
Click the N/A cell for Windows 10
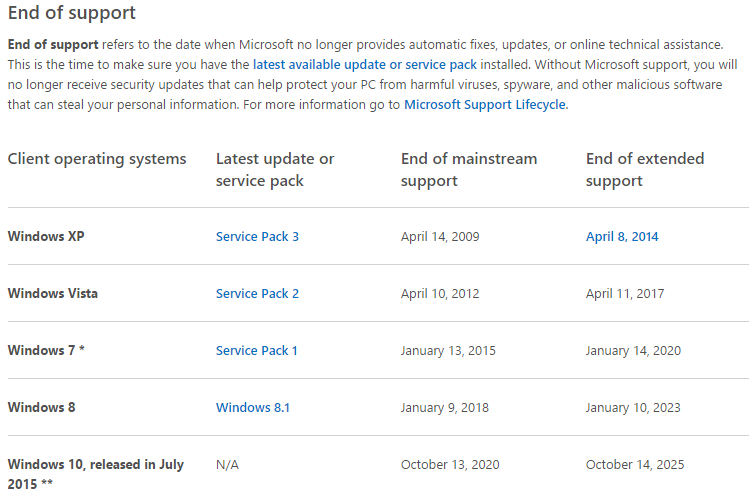click(x=227, y=465)
